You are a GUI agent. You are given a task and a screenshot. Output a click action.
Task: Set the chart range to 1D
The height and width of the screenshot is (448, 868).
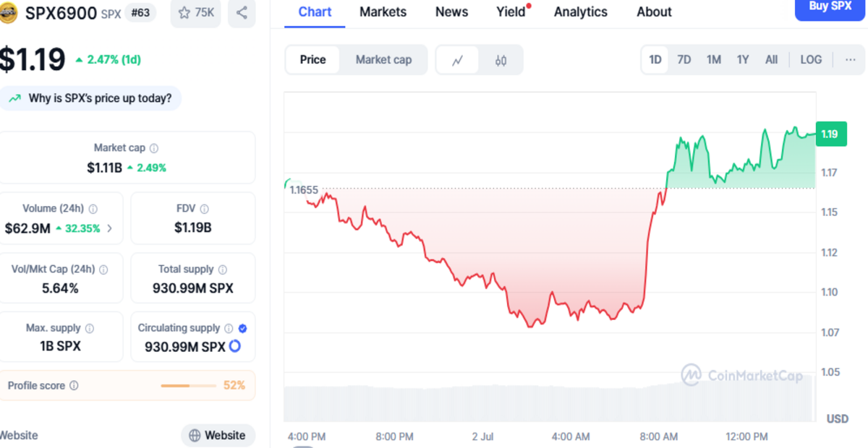point(655,60)
